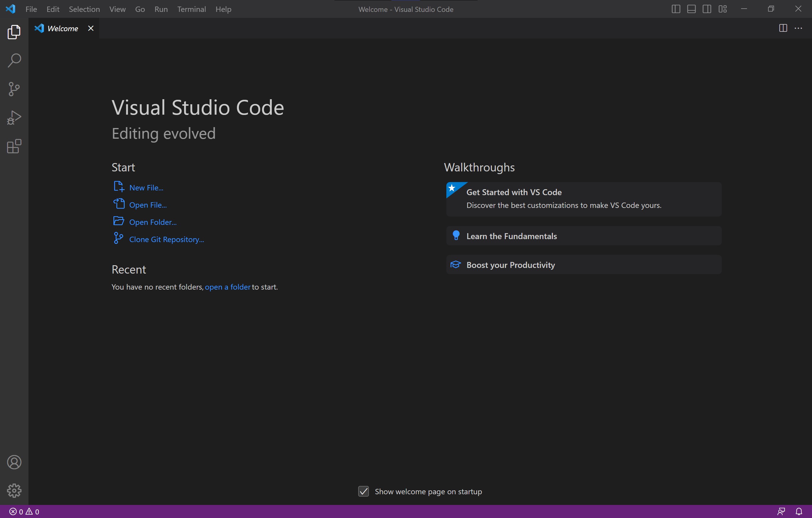Click the errors count in status bar
The image size is (812, 518).
pyautogui.click(x=16, y=511)
